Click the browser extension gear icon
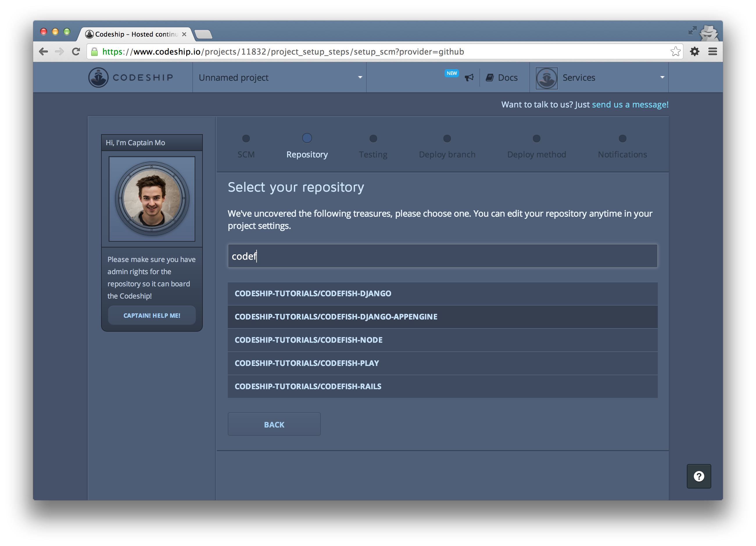The height and width of the screenshot is (546, 756). (695, 52)
